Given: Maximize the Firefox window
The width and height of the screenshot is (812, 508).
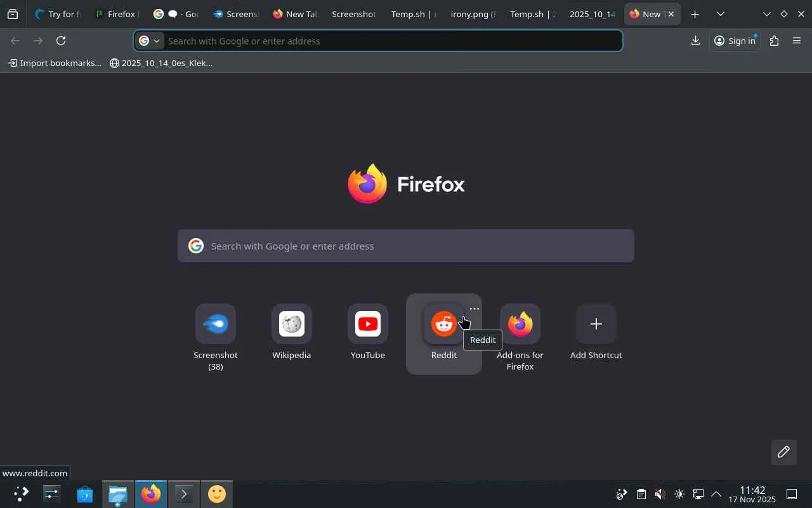Looking at the screenshot, I should tap(784, 14).
